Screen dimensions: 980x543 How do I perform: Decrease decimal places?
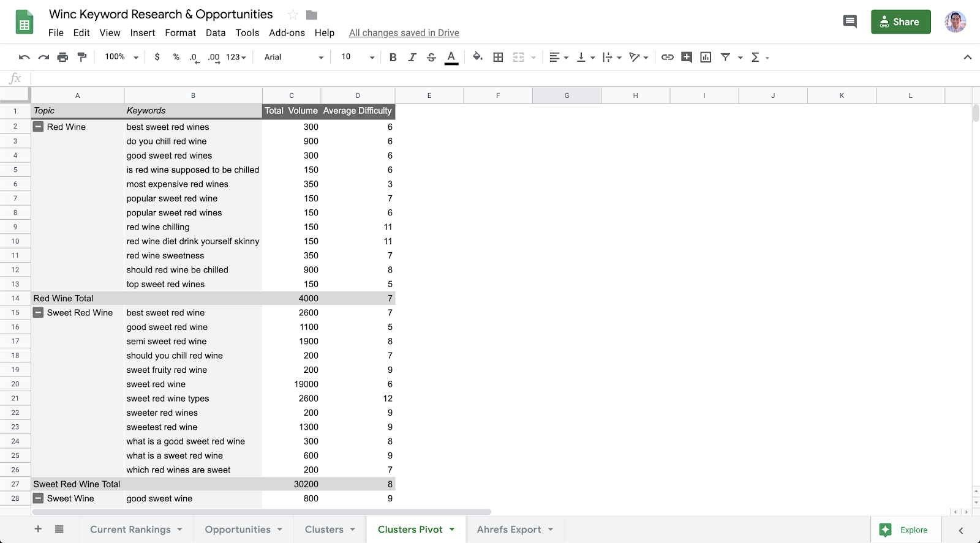(194, 57)
